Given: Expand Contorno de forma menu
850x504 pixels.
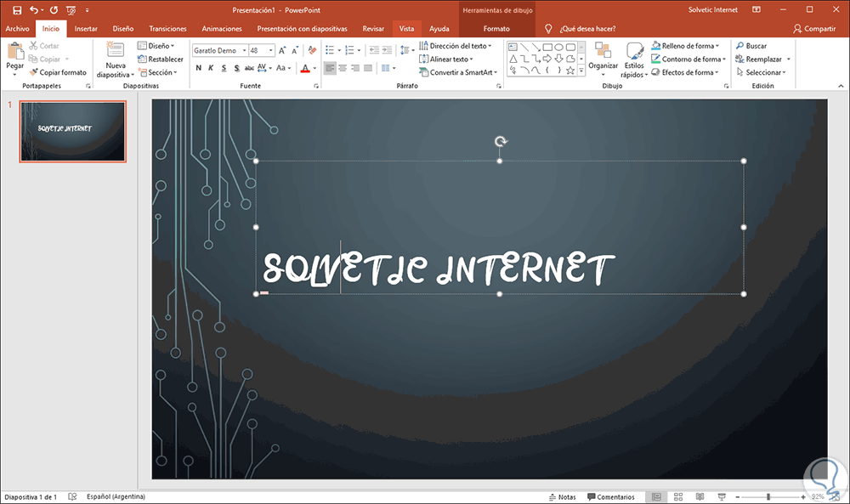Looking at the screenshot, I should pyautogui.click(x=688, y=59).
